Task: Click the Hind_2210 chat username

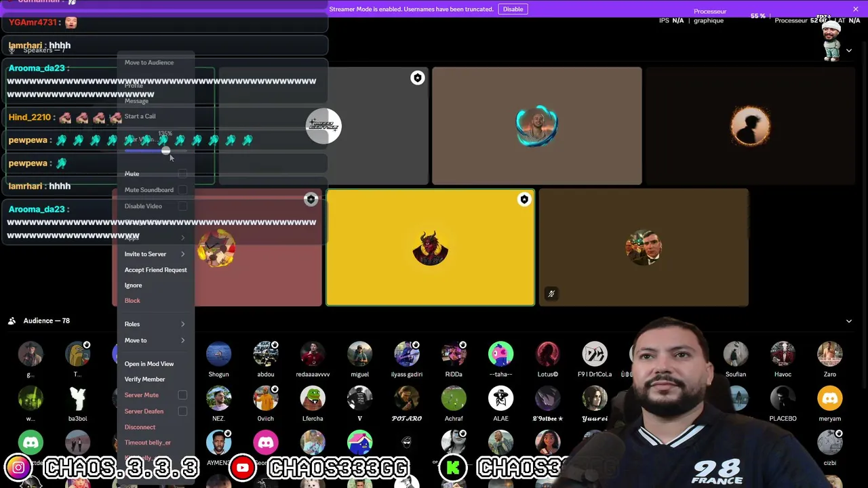Action: 30,117
